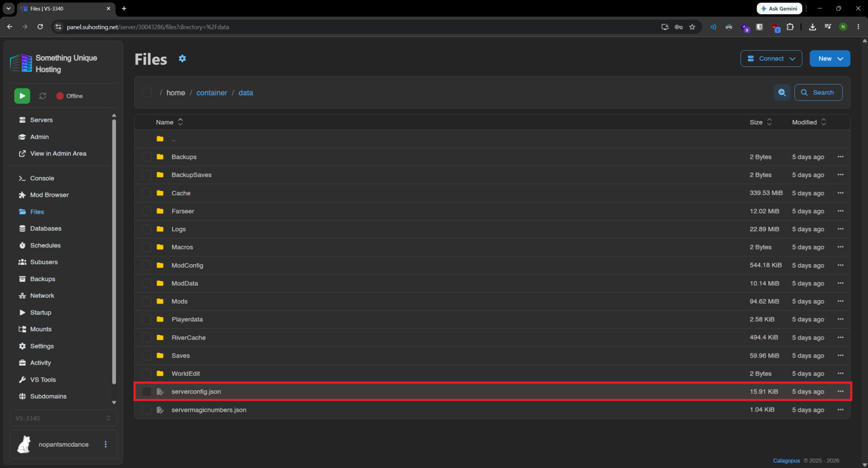This screenshot has height=468, width=868.
Task: Expand the Connect dropdown
Action: 771,59
